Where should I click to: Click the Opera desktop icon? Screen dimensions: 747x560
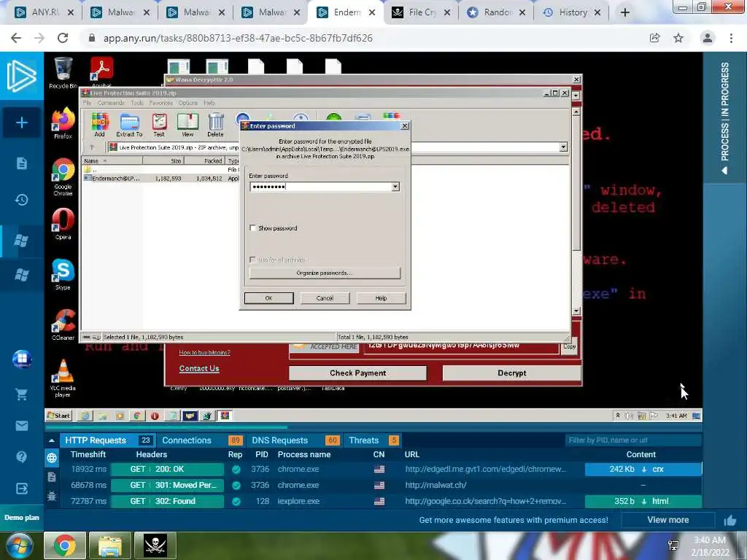[x=63, y=224]
